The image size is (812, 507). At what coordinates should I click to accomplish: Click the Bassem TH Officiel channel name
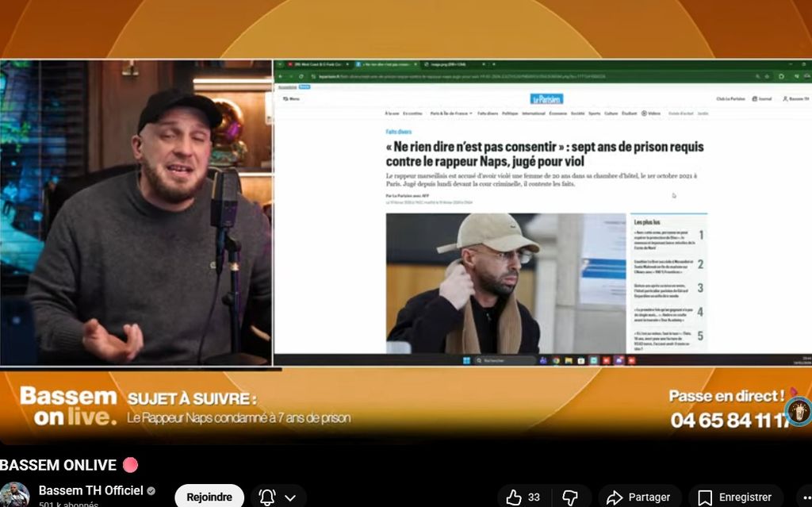(x=90, y=490)
